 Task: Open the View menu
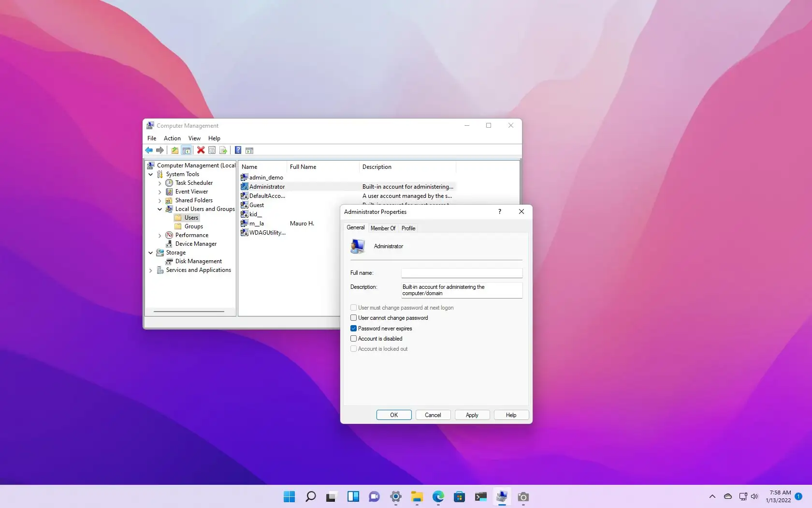pos(194,138)
